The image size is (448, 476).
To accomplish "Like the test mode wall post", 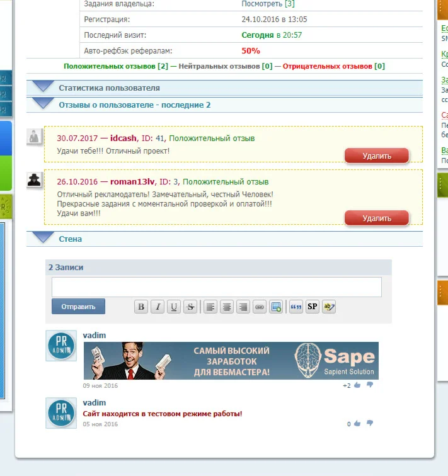I will [357, 424].
